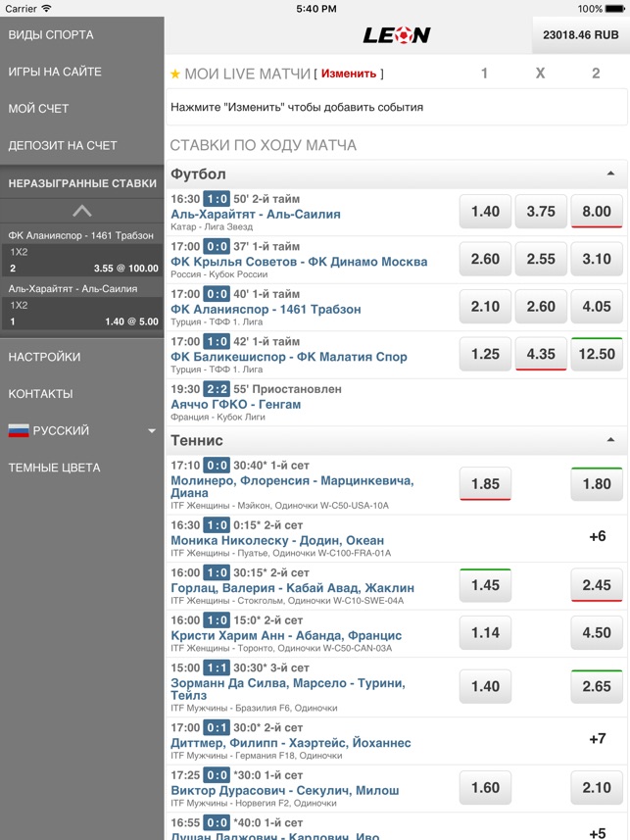Click the battery indicator in status bar
Screen dimensions: 630x840
tap(615, 9)
